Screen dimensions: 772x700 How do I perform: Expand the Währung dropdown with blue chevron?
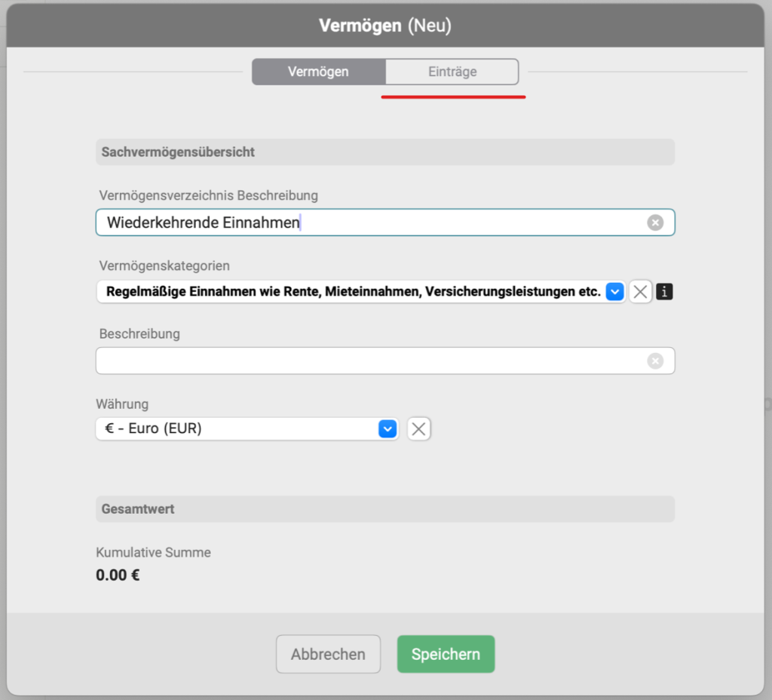click(x=387, y=429)
